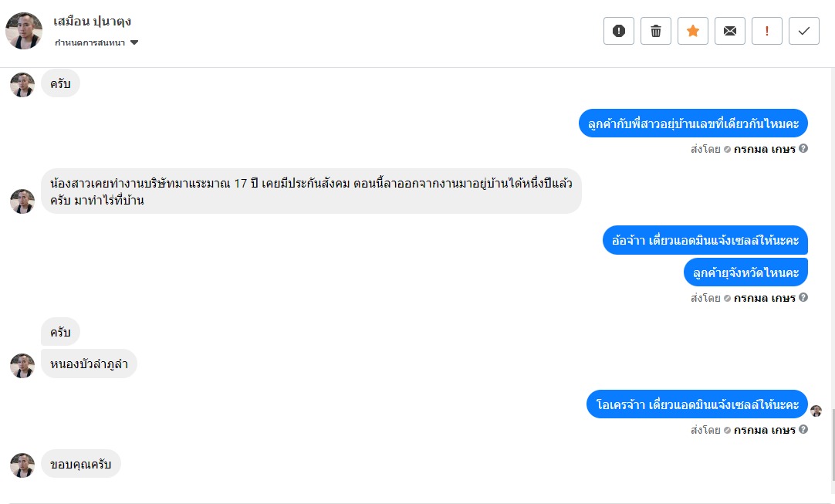The height and width of the screenshot is (504, 835).
Task: Click the contact name เสมือน ปุนาตุง
Action: tap(93, 21)
